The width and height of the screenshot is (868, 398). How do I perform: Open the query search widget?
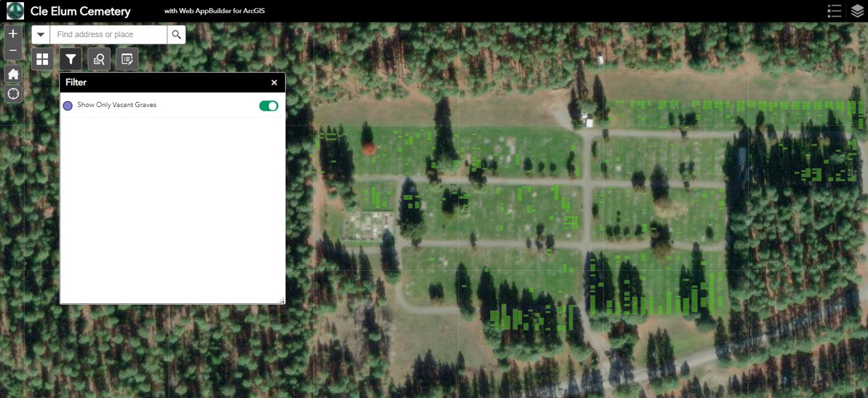[x=99, y=59]
